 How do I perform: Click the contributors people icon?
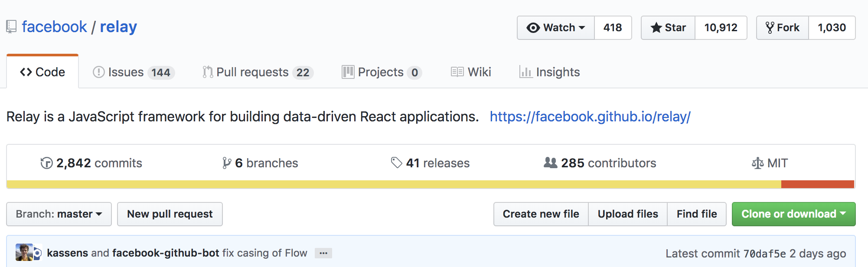tap(551, 163)
